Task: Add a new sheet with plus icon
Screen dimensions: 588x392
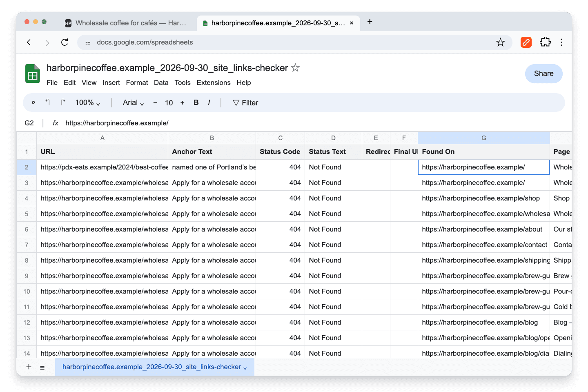Action: 29,367
